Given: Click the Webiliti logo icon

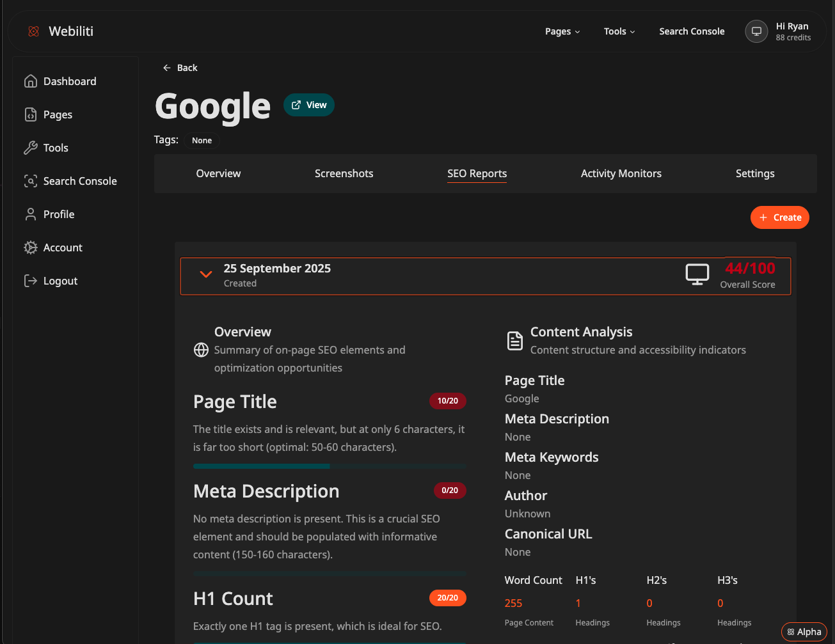Looking at the screenshot, I should tap(34, 31).
